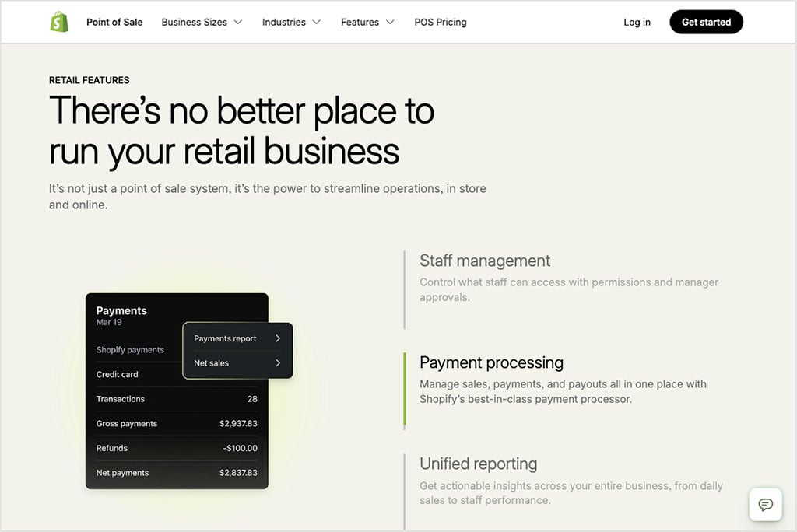797x532 pixels.
Task: Click the subheading about streamlining operations
Action: pos(268,197)
